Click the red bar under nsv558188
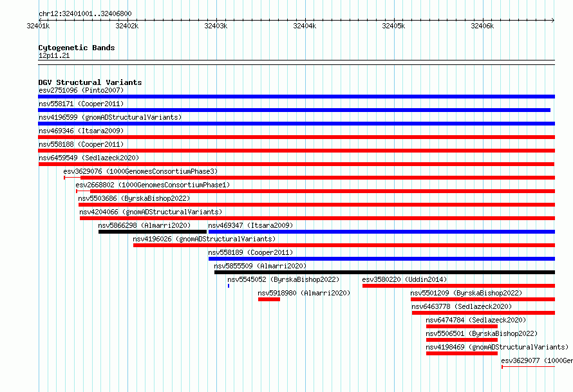573x392 pixels. [x=296, y=151]
